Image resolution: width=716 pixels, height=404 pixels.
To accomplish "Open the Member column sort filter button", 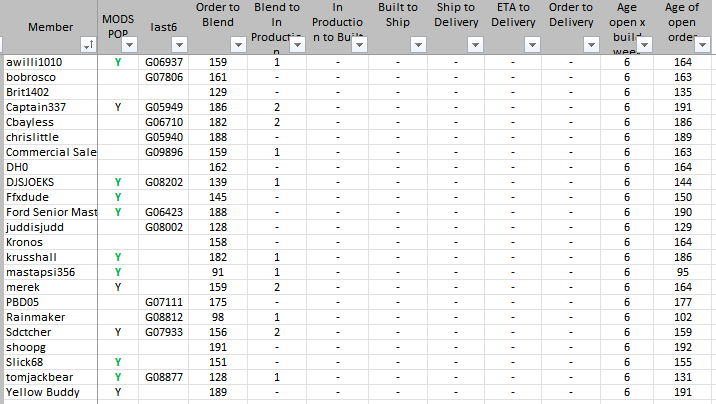I will 88,45.
